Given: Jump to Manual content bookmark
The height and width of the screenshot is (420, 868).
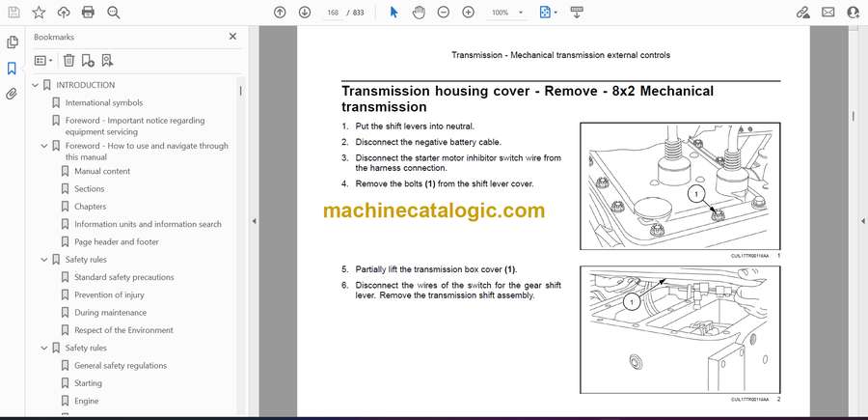Looking at the screenshot, I should [102, 171].
